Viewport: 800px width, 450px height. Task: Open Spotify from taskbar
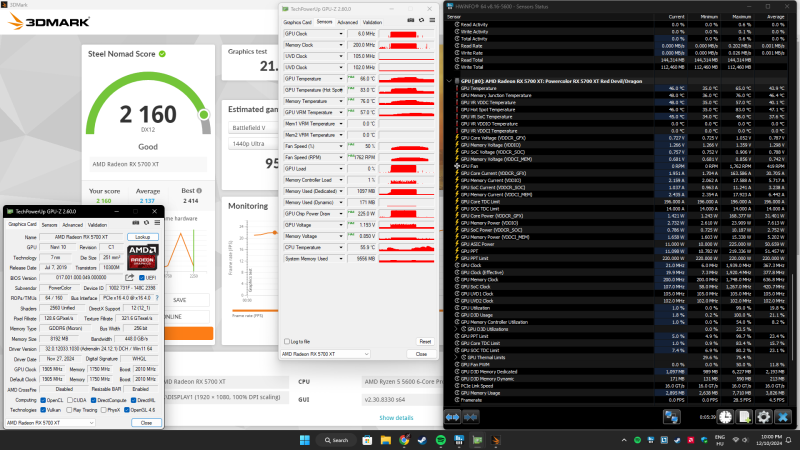coord(440,440)
